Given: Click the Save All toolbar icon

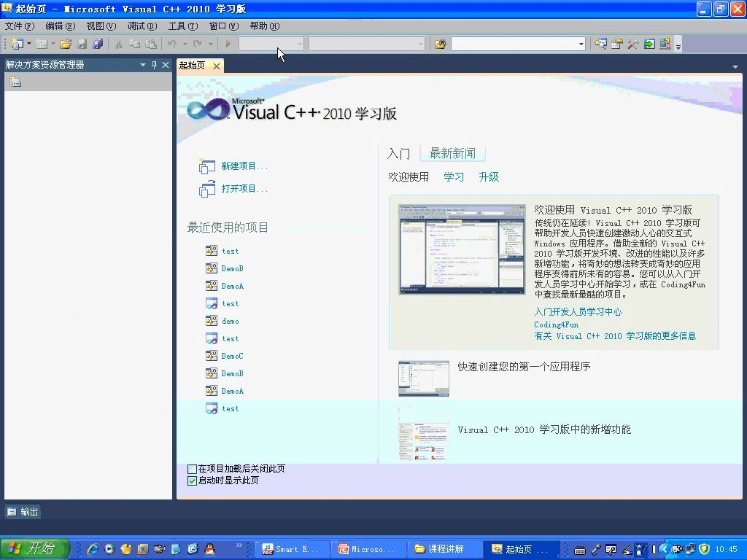Looking at the screenshot, I should (x=98, y=44).
